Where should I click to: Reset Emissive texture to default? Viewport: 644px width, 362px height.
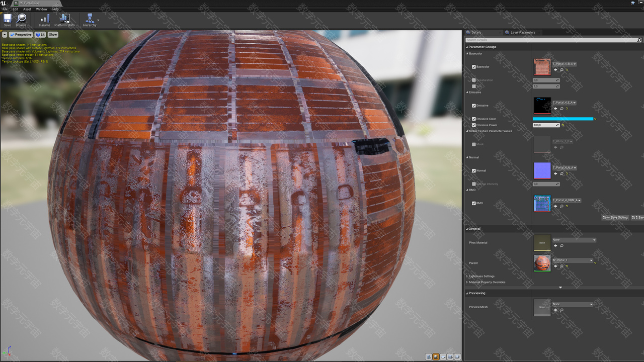click(x=567, y=109)
